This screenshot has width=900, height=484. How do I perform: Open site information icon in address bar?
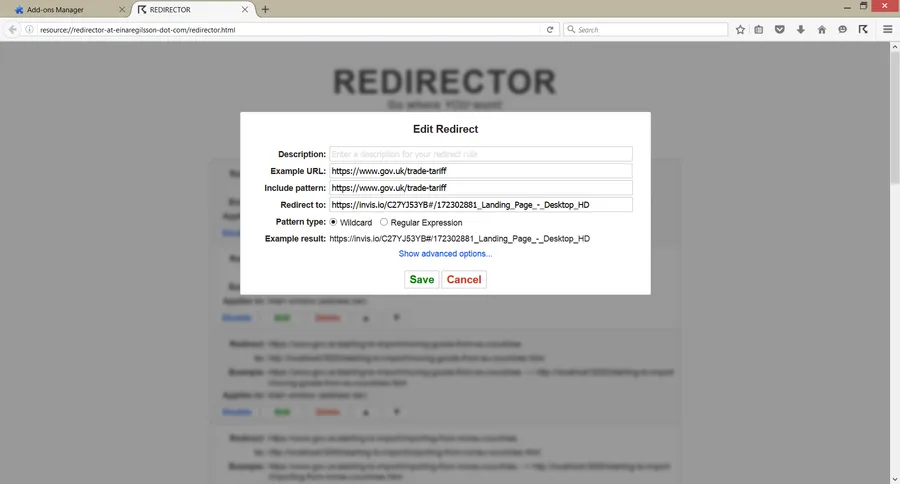[29, 29]
